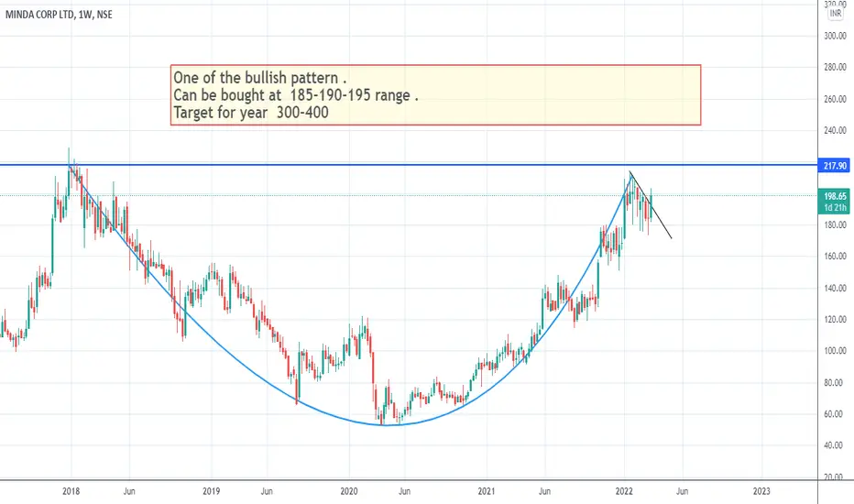Click the 2021 time axis label
Screen dimensions: 854x504
tap(487, 491)
